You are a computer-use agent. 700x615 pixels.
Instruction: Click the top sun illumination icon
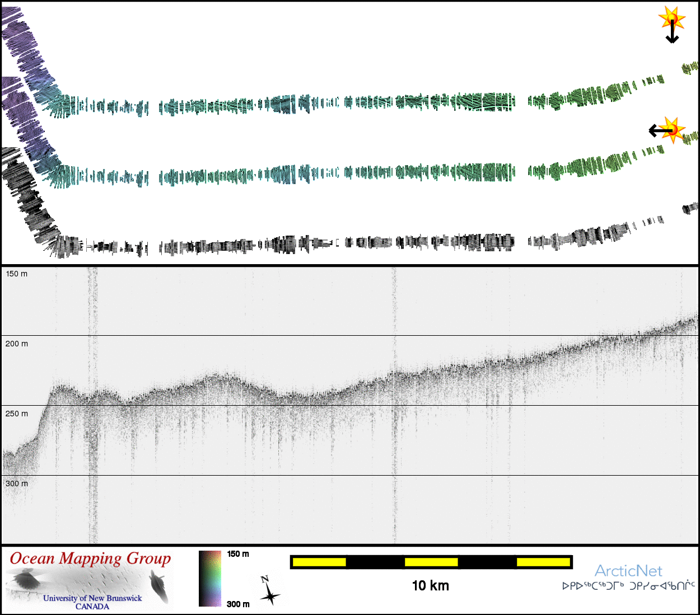[672, 17]
